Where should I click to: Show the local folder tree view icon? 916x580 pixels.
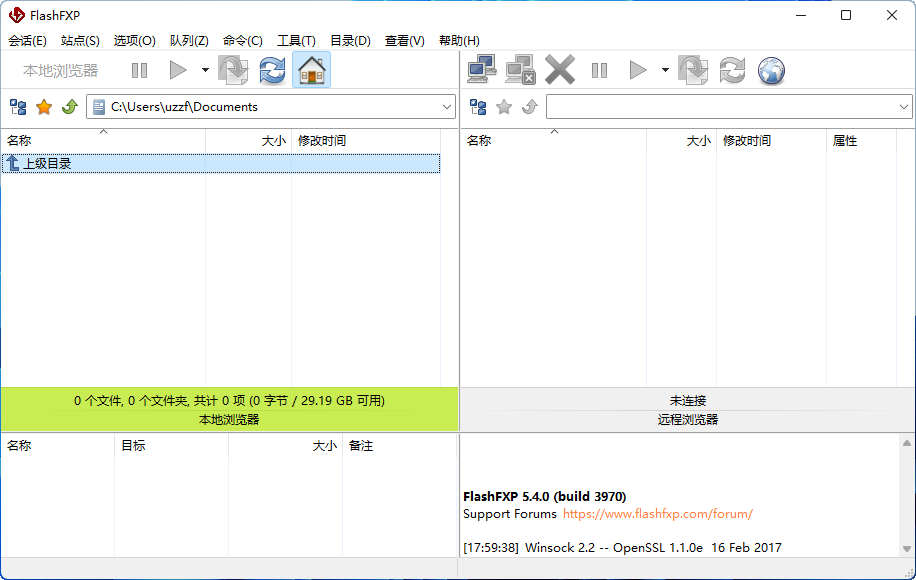coord(18,107)
